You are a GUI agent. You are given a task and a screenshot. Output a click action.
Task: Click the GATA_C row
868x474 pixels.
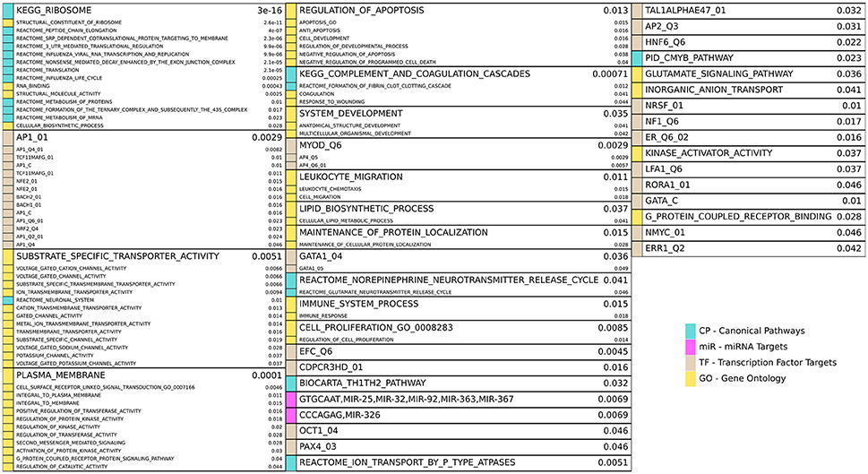point(749,201)
